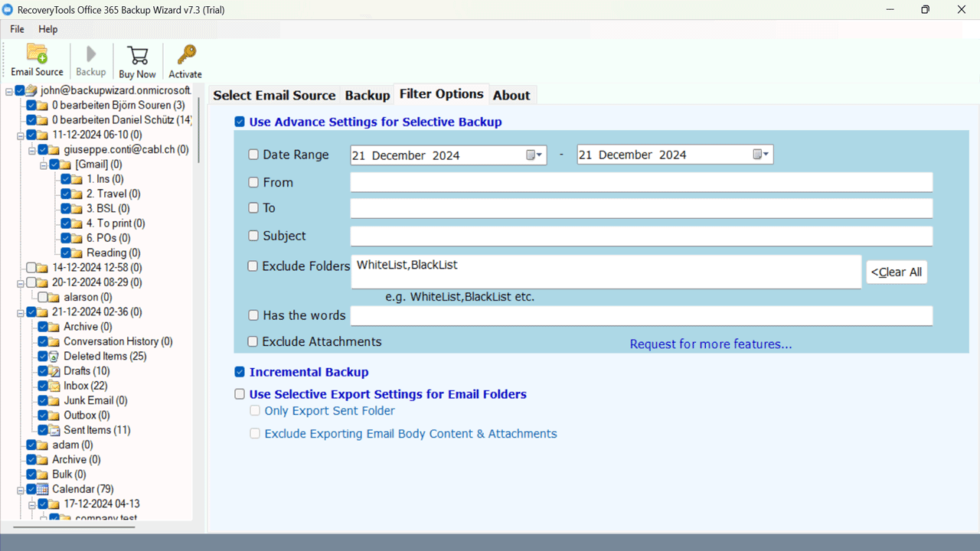Click the alarson folder icon
This screenshot has height=551, width=980.
(x=54, y=298)
